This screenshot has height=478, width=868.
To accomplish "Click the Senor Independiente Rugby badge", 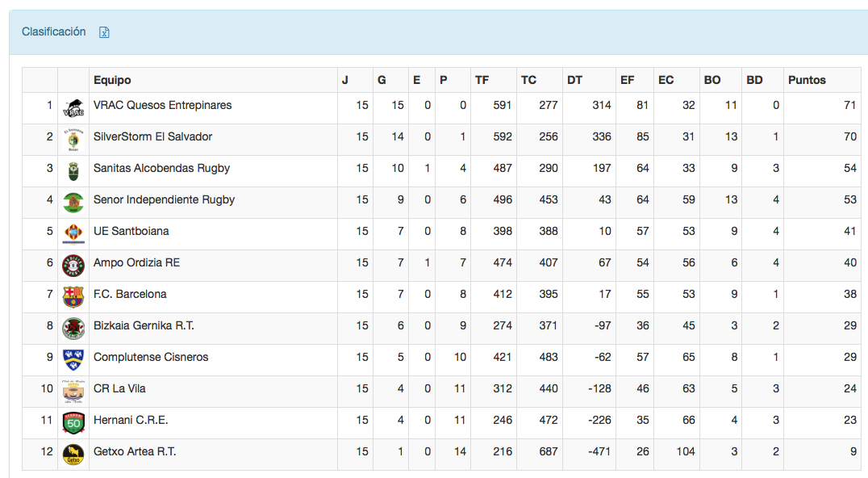I will coord(73,203).
